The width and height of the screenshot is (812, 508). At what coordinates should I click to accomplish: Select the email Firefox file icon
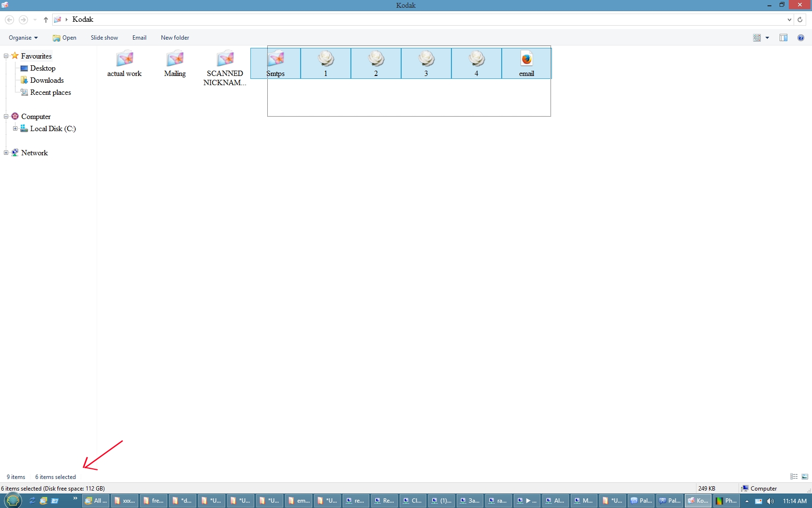coord(526,59)
